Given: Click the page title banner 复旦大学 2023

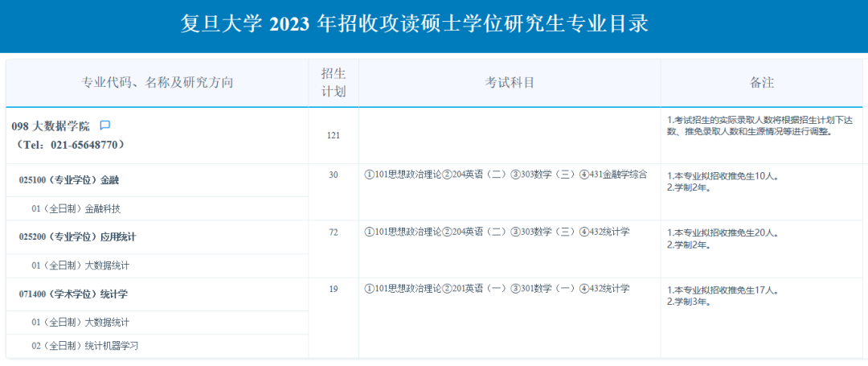Looking at the screenshot, I should (x=415, y=24).
